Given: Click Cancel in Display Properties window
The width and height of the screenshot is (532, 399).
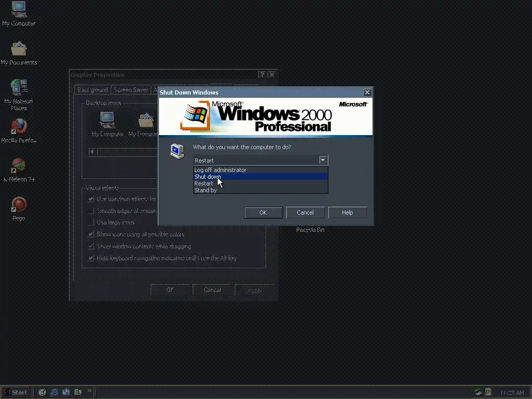Looking at the screenshot, I should tap(212, 290).
